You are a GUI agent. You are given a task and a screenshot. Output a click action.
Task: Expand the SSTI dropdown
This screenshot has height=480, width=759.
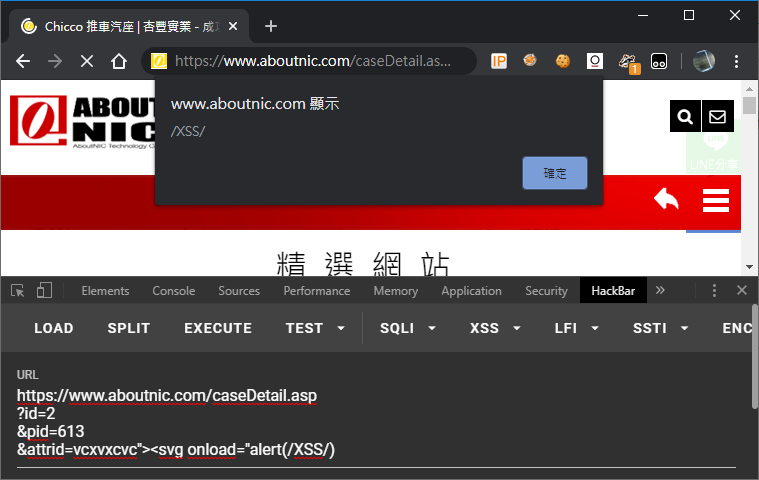tap(660, 328)
